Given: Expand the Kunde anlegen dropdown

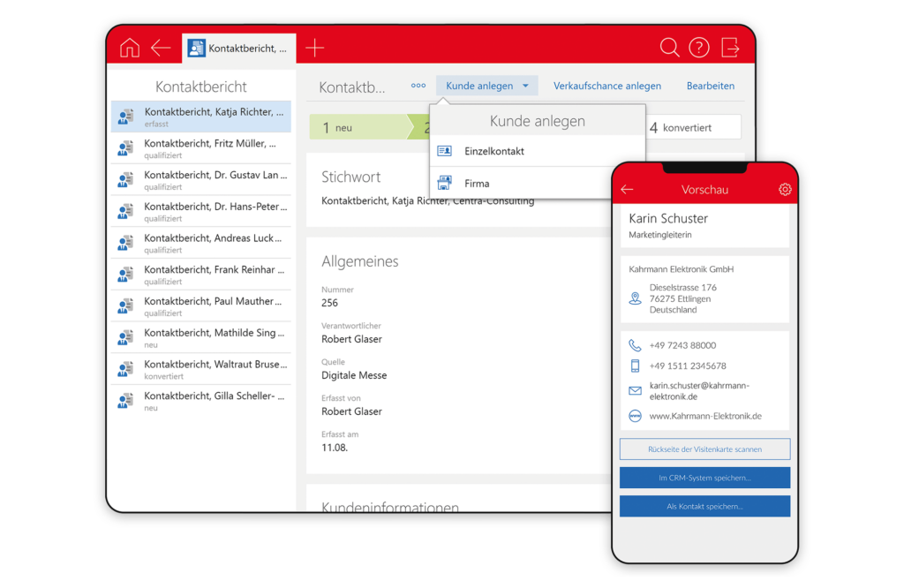Looking at the screenshot, I should click(x=487, y=86).
